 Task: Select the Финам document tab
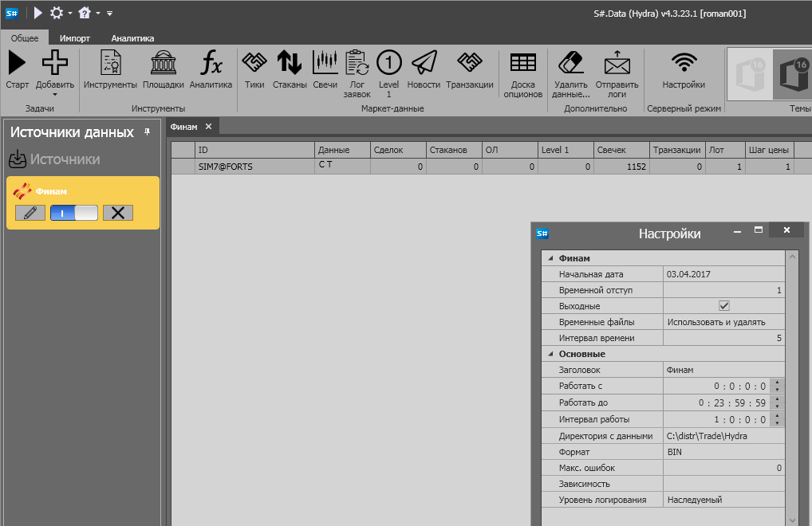coord(183,127)
